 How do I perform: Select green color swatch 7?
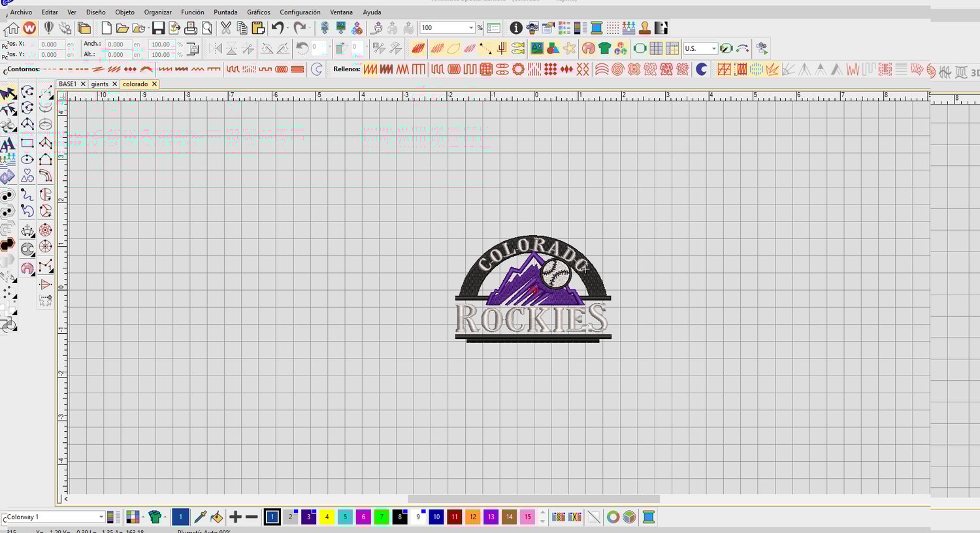point(382,517)
